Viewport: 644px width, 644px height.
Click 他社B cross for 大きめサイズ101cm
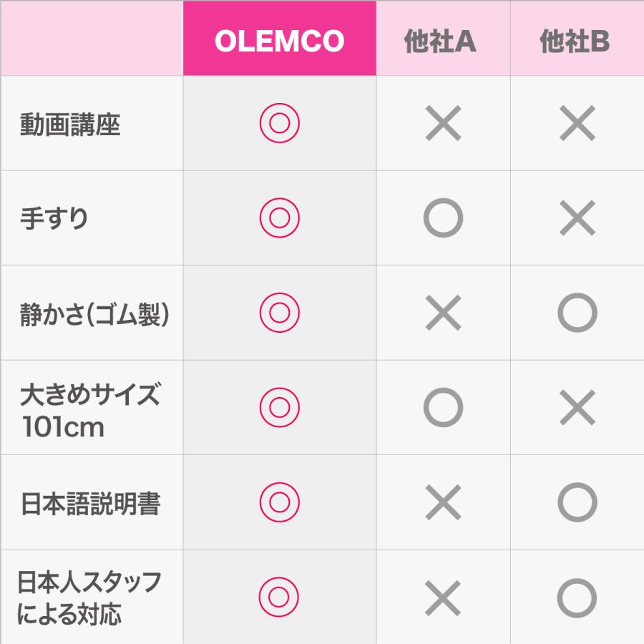point(577,408)
